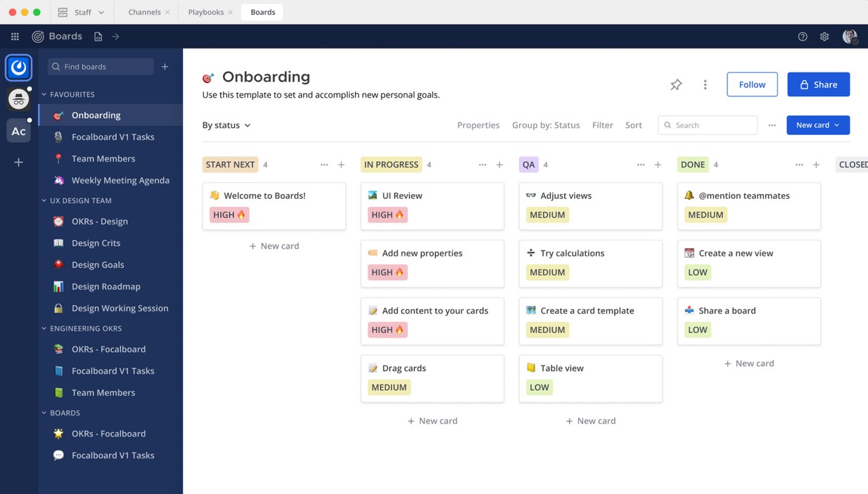The height and width of the screenshot is (494, 868).
Task: Open view options menu next to search
Action: tap(772, 125)
